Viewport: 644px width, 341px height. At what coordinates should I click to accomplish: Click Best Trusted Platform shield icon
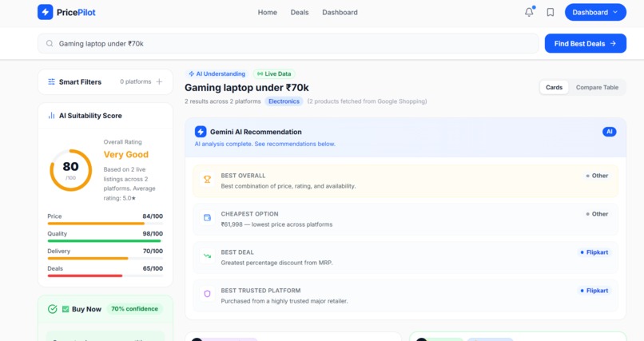[x=207, y=294]
